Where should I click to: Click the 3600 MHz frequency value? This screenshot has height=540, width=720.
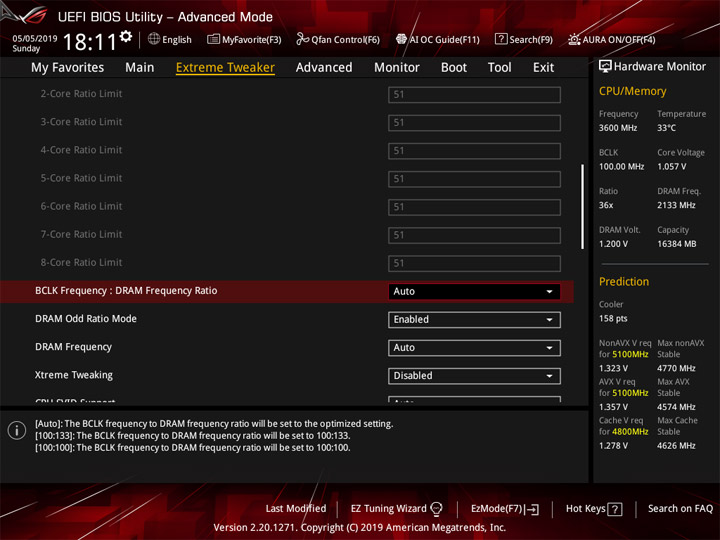click(618, 128)
